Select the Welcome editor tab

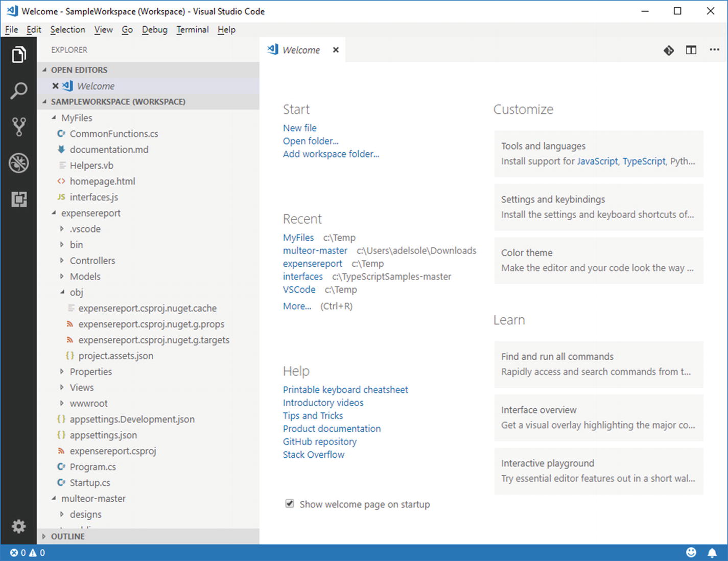tap(302, 50)
